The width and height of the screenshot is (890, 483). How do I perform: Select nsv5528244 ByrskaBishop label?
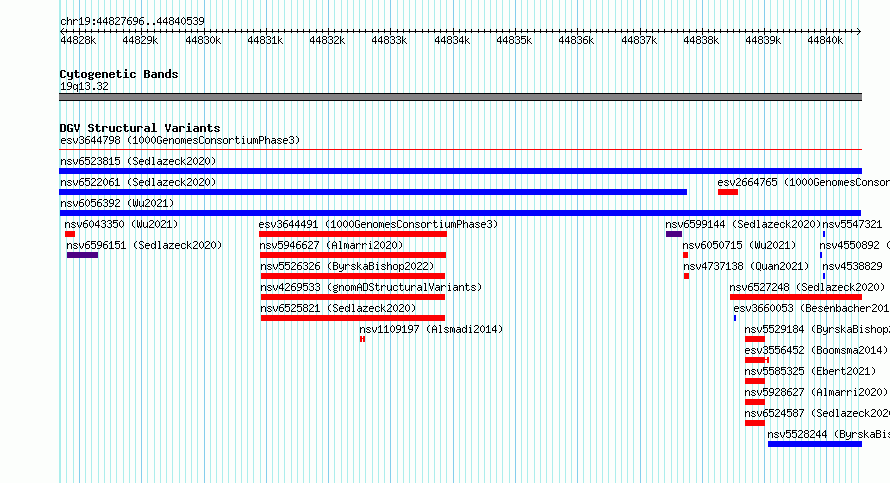tap(829, 434)
